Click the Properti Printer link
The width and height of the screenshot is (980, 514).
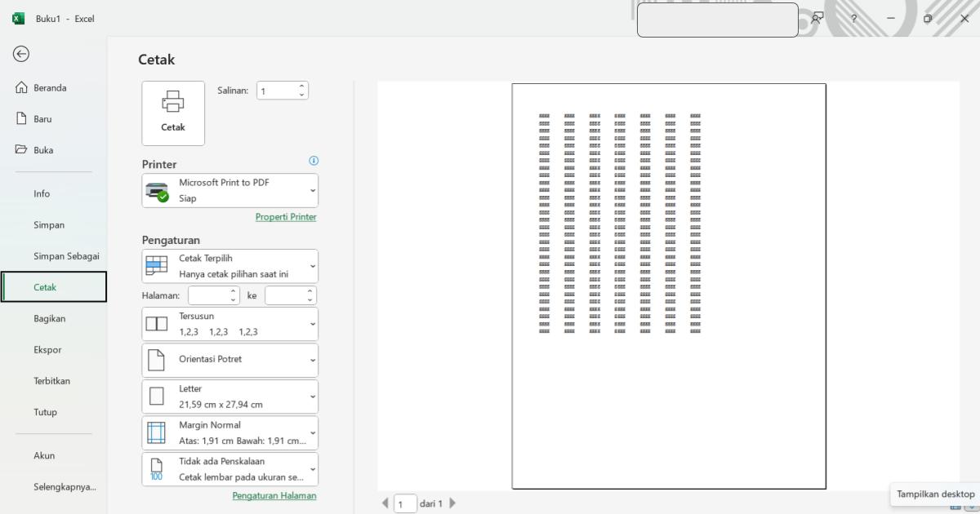pos(286,217)
